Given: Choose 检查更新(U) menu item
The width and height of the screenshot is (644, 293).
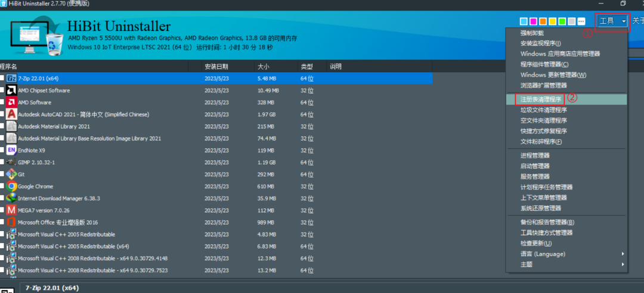Looking at the screenshot, I should click(x=566, y=244).
